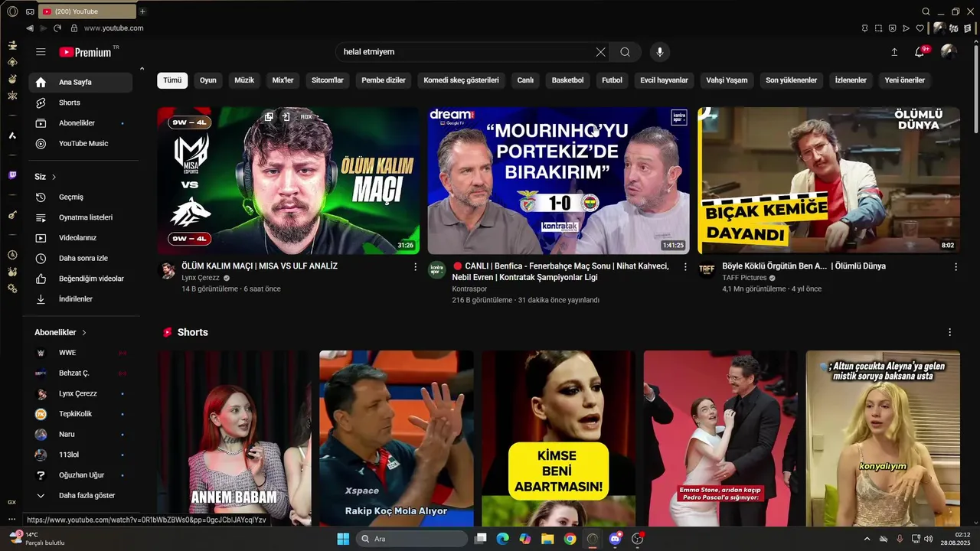Open a new browser tab with plus
Image resolution: width=980 pixels, height=551 pixels.
[142, 11]
